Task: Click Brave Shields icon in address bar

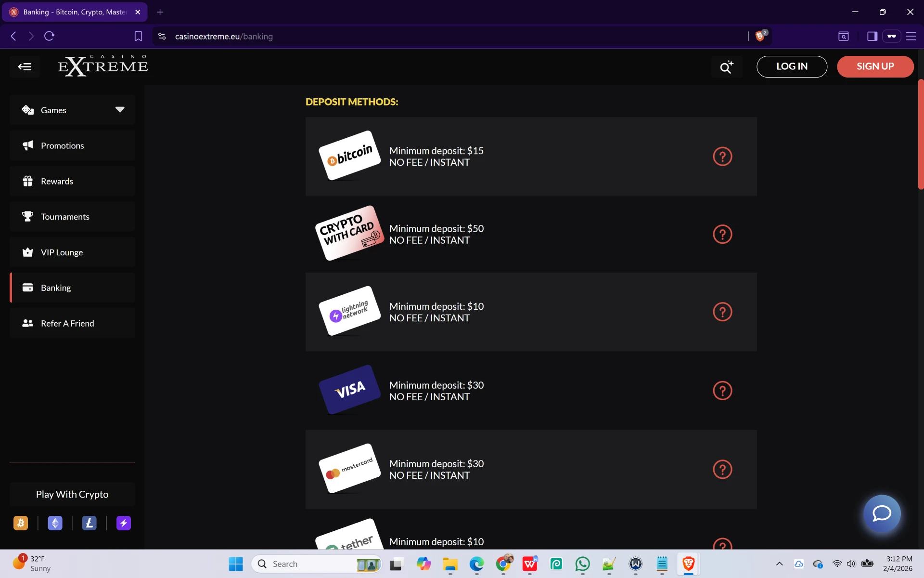Action: pyautogui.click(x=760, y=36)
